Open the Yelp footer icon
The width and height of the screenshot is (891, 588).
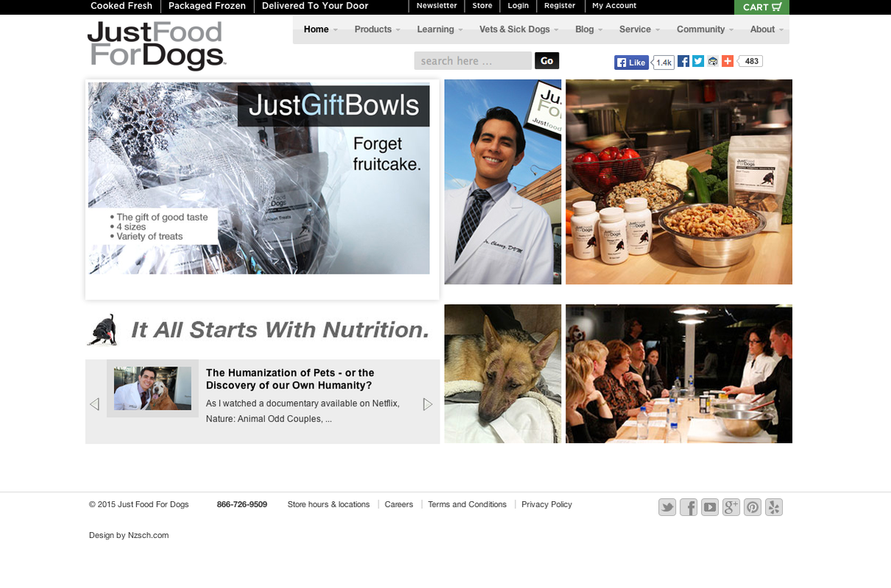(x=774, y=507)
